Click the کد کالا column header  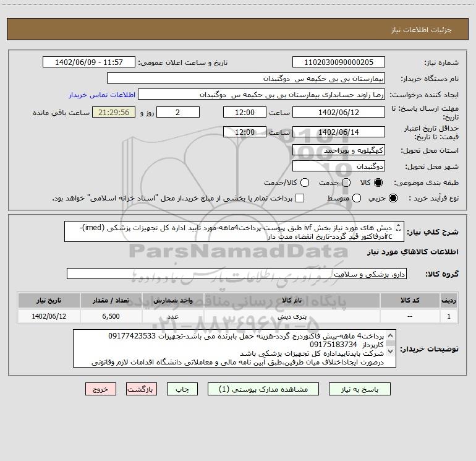410,300
